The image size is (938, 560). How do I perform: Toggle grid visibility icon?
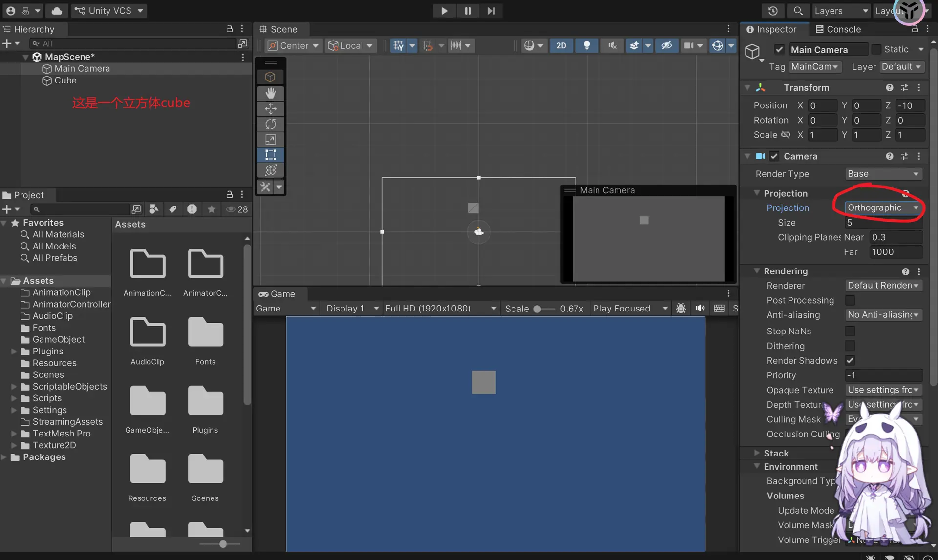(399, 45)
